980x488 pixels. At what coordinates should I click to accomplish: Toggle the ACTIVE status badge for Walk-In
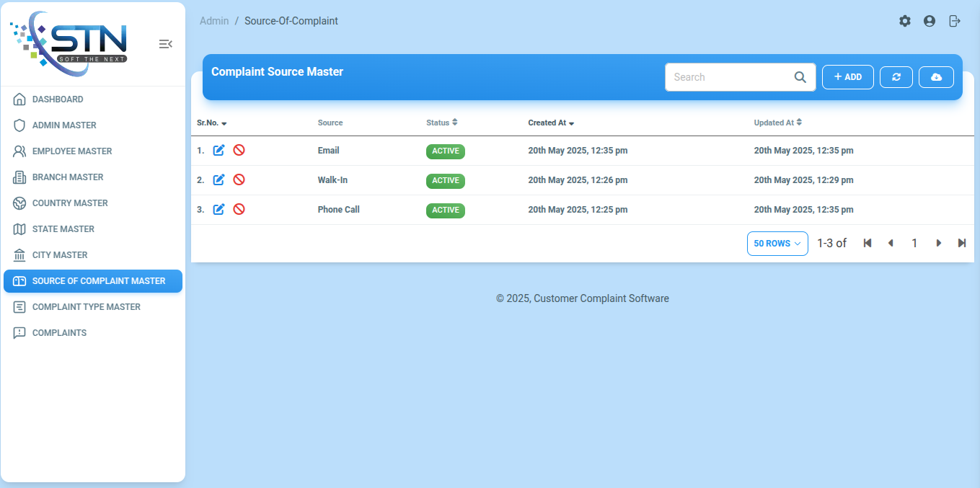(x=445, y=181)
